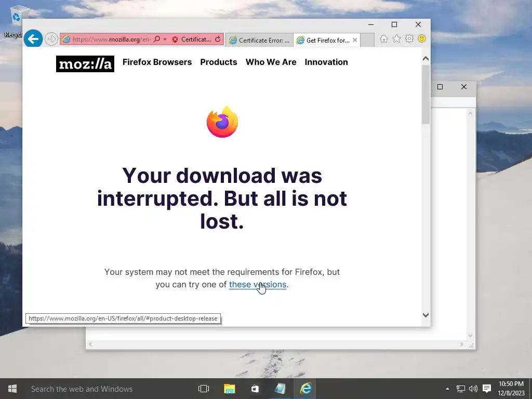Refresh the page with reload icon
The image size is (532, 399).
pos(218,39)
